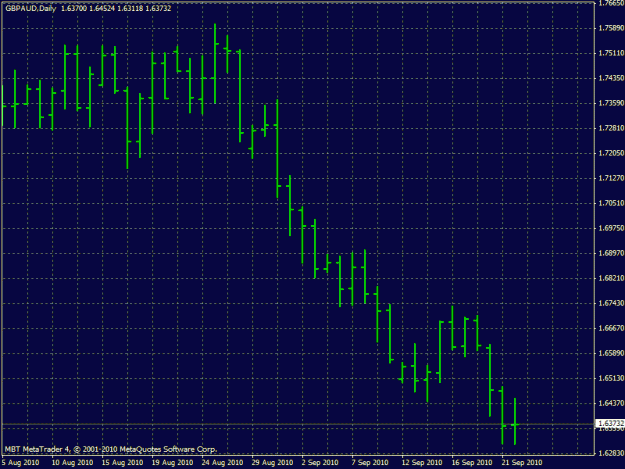Select the 1.75110 price axis label

coord(611,53)
